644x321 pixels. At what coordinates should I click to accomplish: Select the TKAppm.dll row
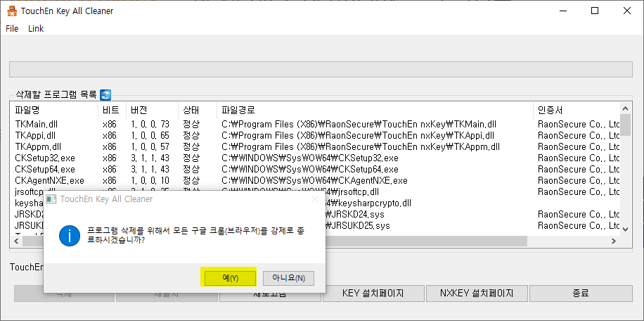click(x=316, y=146)
